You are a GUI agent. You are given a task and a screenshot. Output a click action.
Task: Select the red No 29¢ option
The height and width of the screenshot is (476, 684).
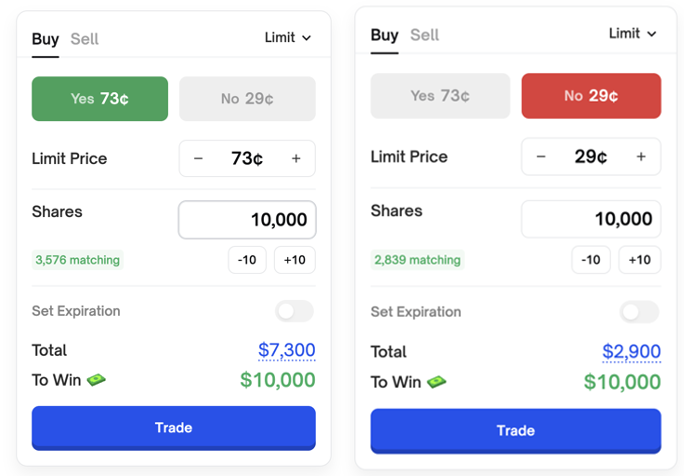click(x=591, y=96)
